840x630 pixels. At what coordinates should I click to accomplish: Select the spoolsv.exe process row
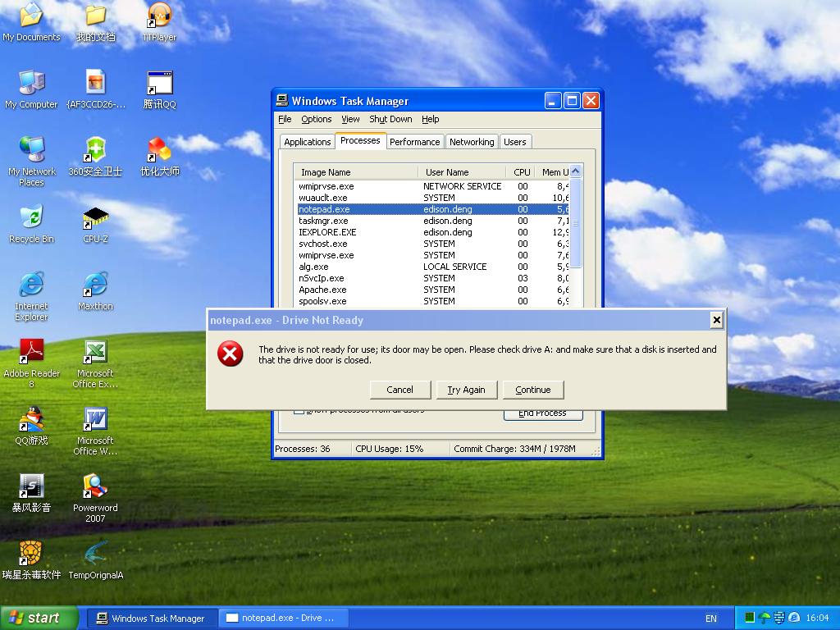pyautogui.click(x=433, y=301)
